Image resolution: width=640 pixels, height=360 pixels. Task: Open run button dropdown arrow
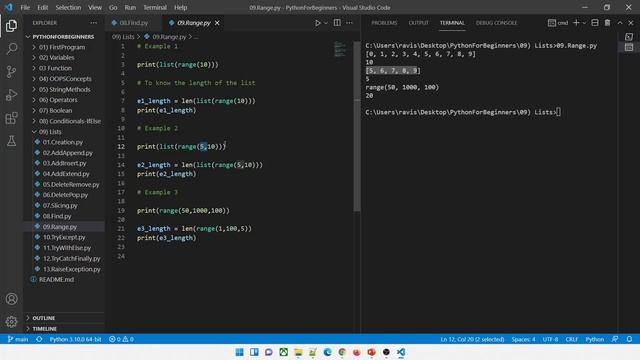tap(326, 23)
